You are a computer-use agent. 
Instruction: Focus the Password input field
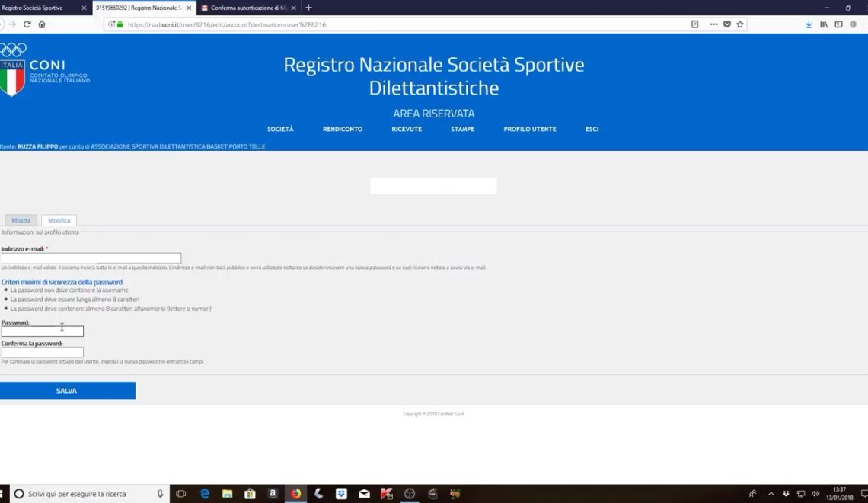[42, 332]
